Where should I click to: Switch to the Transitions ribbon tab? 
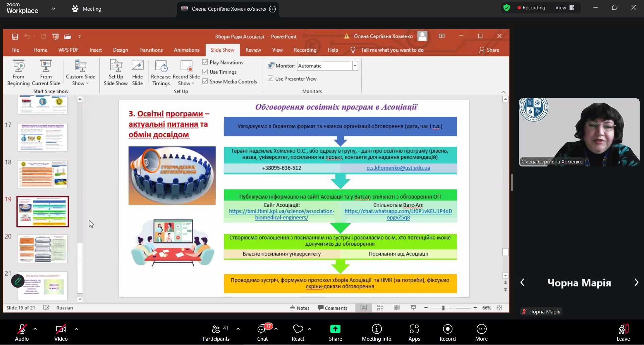coord(151,50)
